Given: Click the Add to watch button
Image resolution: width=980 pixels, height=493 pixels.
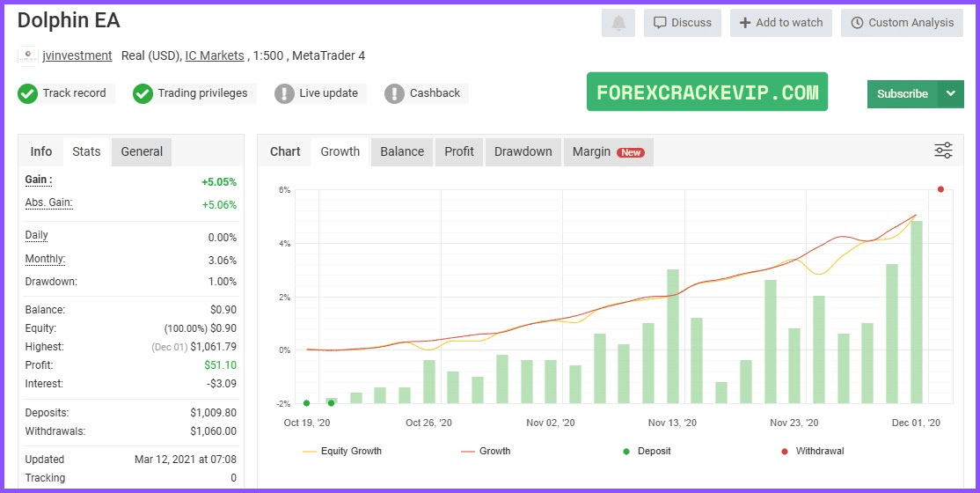Looking at the screenshot, I should pos(781,23).
